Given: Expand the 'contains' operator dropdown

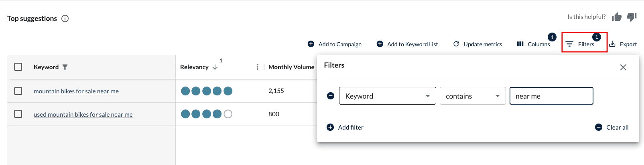Looking at the screenshot, I should click(472, 96).
